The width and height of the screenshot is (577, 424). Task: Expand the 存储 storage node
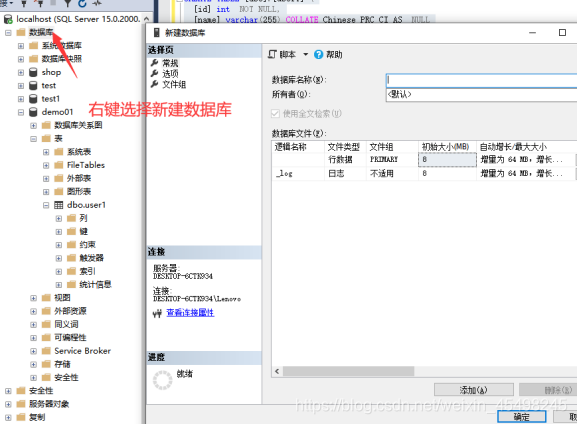33,364
